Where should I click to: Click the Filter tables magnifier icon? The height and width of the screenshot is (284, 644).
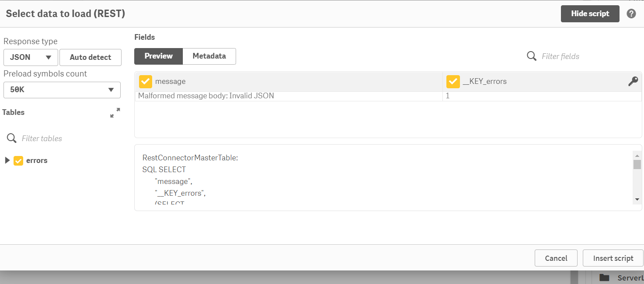pyautogui.click(x=12, y=139)
